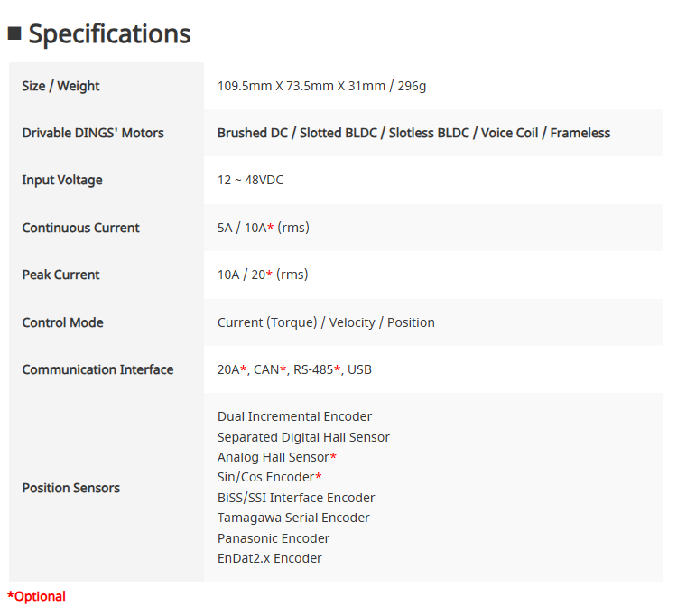Image resolution: width=677 pixels, height=616 pixels.
Task: Click the 20A*, CAN*, RS-485*, USB value
Action: point(294,369)
